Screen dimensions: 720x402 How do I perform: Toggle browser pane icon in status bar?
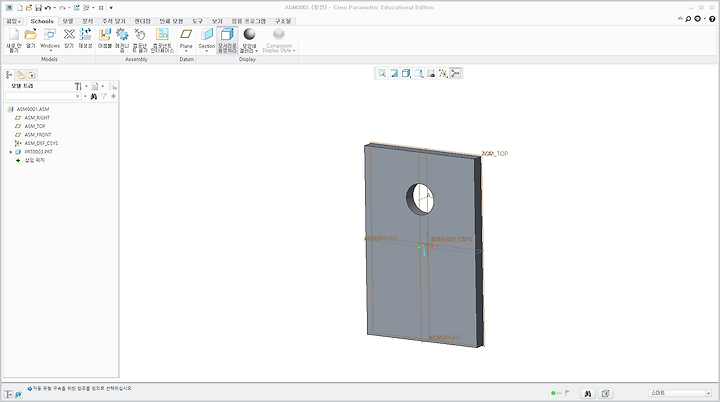click(x=18, y=394)
